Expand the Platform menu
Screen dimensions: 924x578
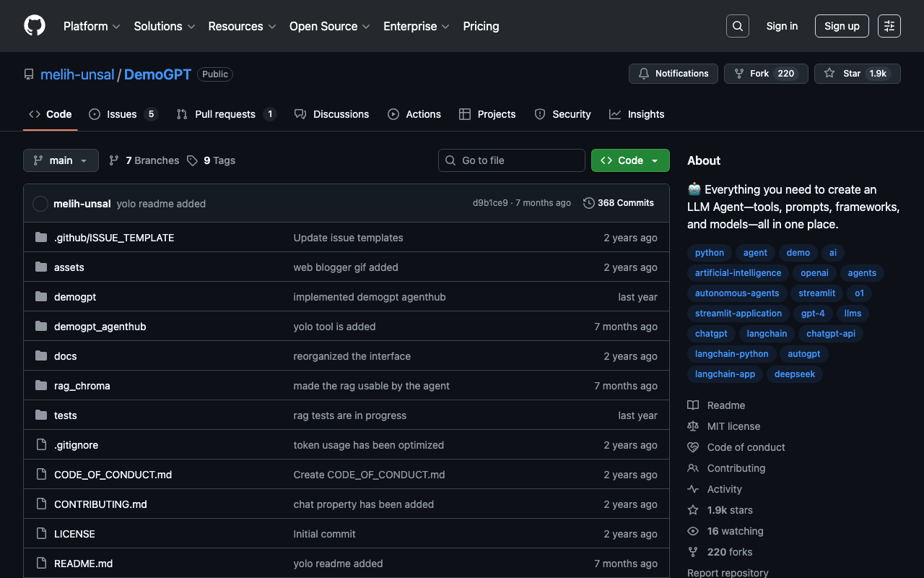[x=92, y=26]
